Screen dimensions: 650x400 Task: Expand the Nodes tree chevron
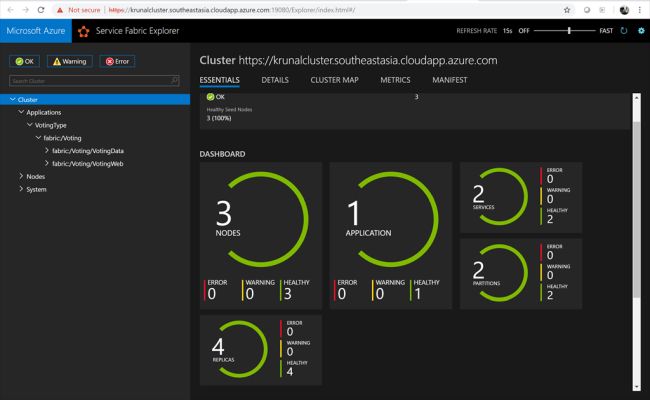pyautogui.click(x=21, y=176)
